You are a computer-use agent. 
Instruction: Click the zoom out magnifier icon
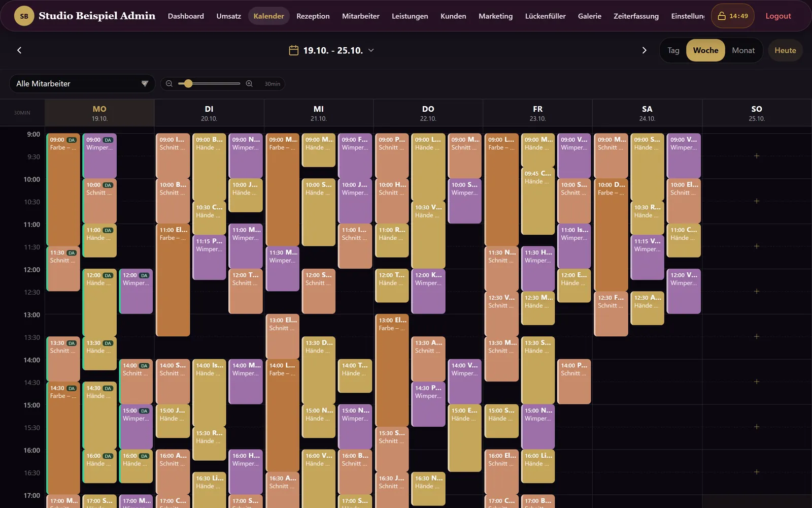(170, 84)
